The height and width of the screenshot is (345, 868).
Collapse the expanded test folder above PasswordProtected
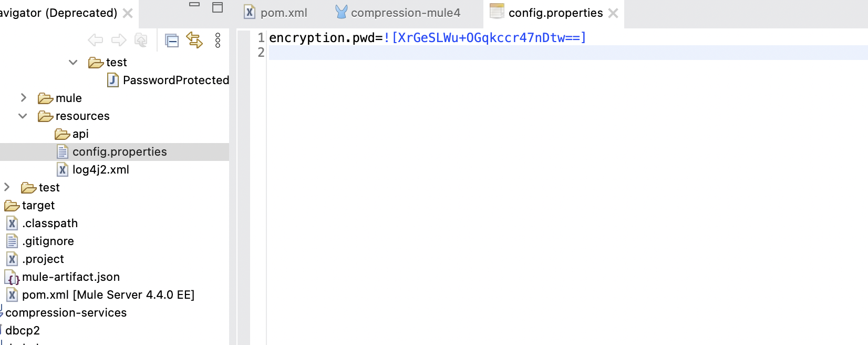coord(73,63)
